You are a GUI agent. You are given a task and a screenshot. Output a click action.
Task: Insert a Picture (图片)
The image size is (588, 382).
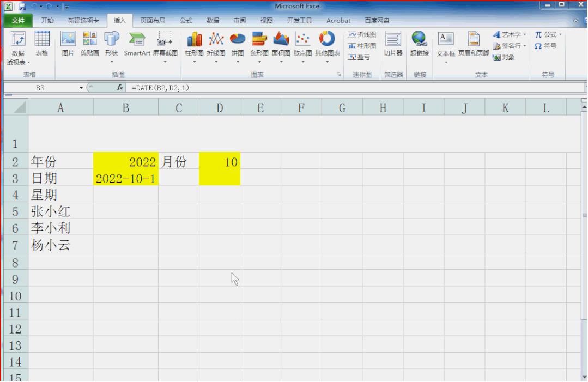[x=68, y=44]
